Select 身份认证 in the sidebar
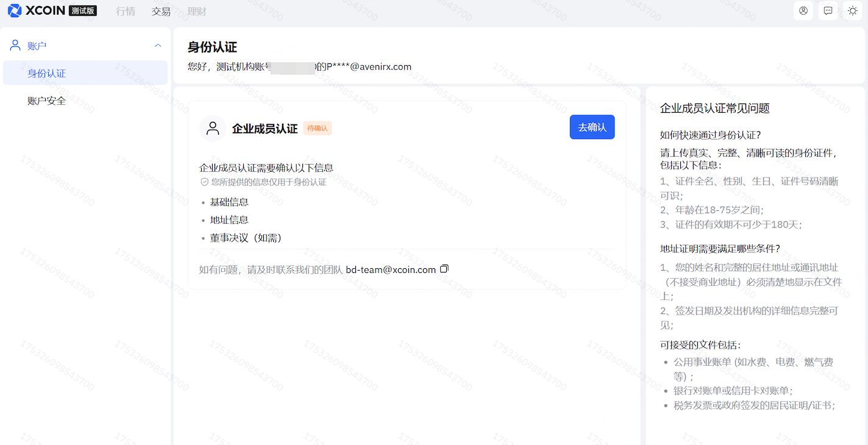868x445 pixels. [46, 73]
